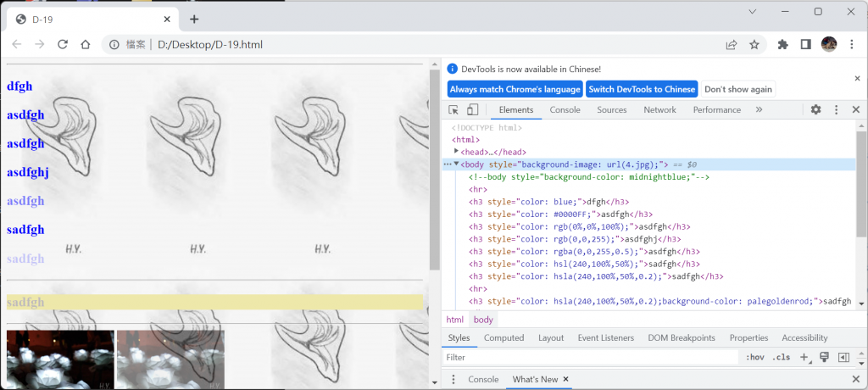Open the Network panel tab
This screenshot has height=390, width=868.
(x=659, y=109)
